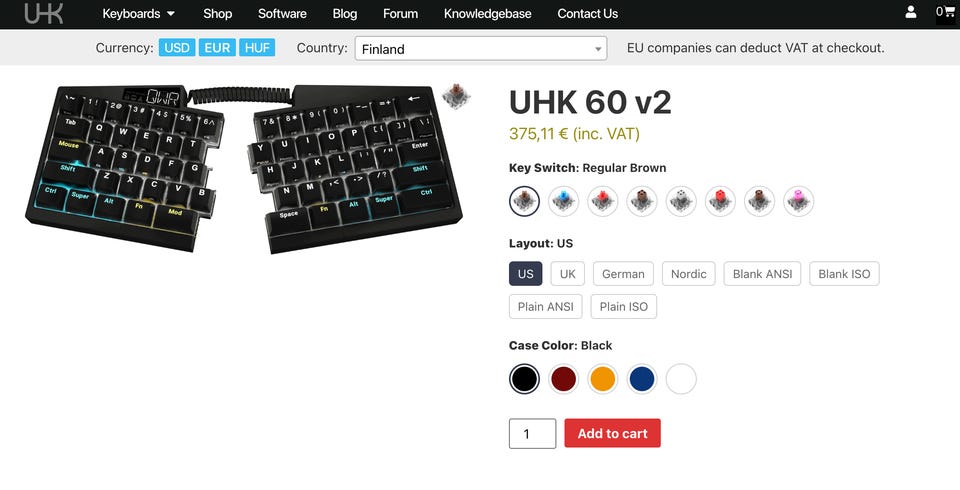Screen dimensions: 960x490
Task: Select the pink key switch option
Action: [798, 201]
